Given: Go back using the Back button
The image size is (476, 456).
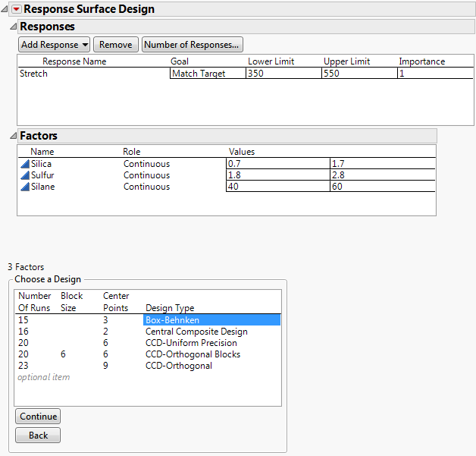Looking at the screenshot, I should [x=38, y=436].
